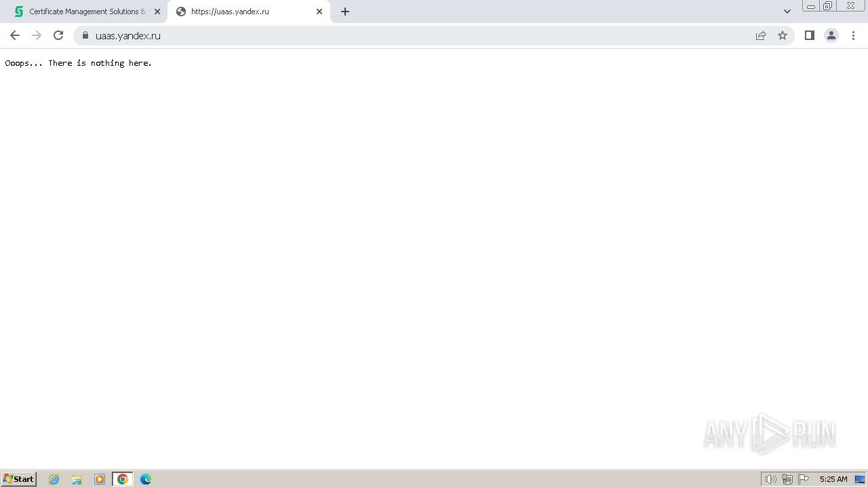
Task: Open network status tray icon
Action: [787, 479]
